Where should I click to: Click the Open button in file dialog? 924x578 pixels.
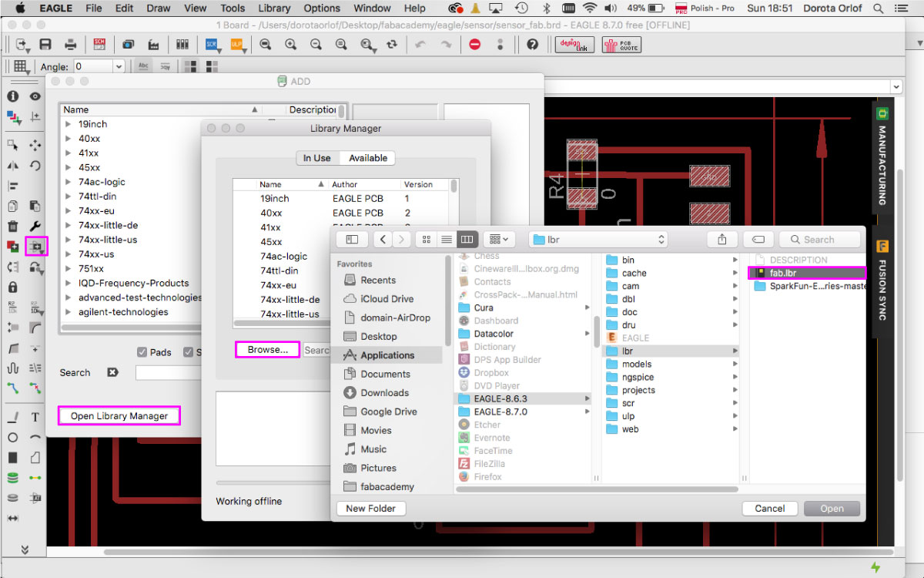tap(832, 508)
